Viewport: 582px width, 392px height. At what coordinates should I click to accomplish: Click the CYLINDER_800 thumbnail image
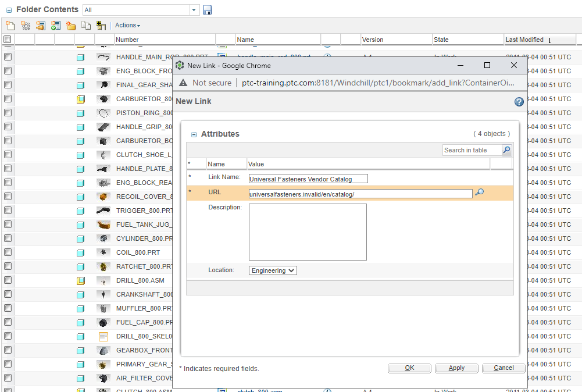(103, 238)
